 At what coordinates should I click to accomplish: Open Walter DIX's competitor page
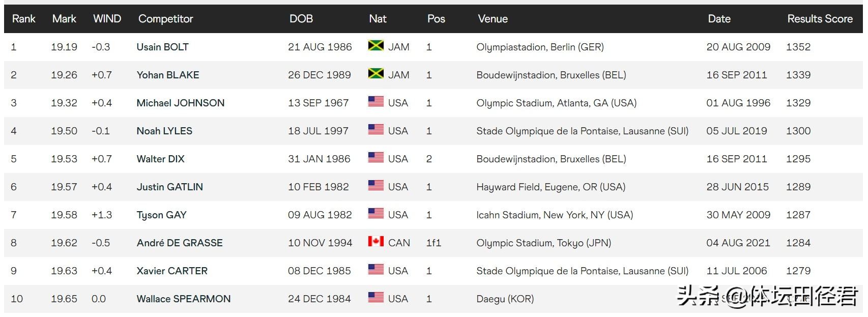(x=160, y=159)
